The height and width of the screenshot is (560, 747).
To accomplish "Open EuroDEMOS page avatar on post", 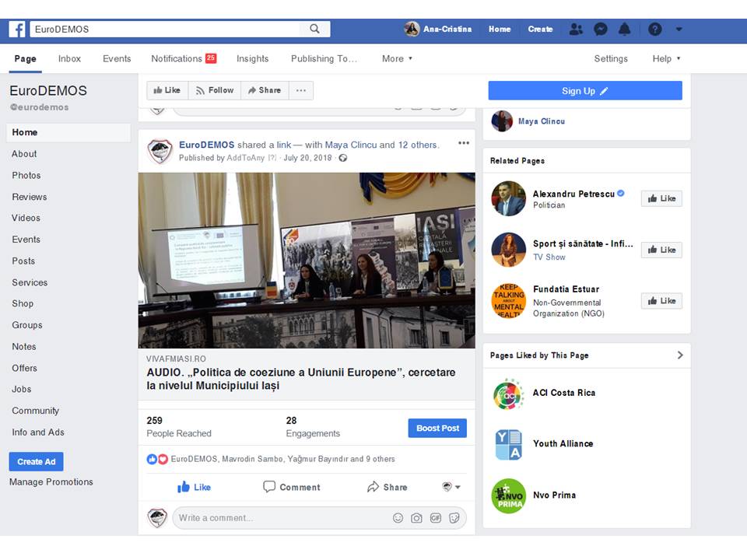I will pos(160,152).
